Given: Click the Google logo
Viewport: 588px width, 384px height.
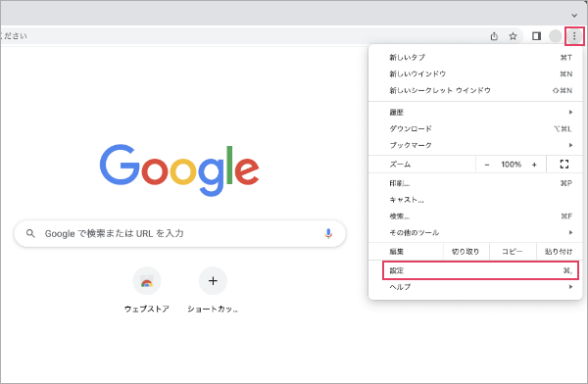Looking at the screenshot, I should tap(179, 169).
